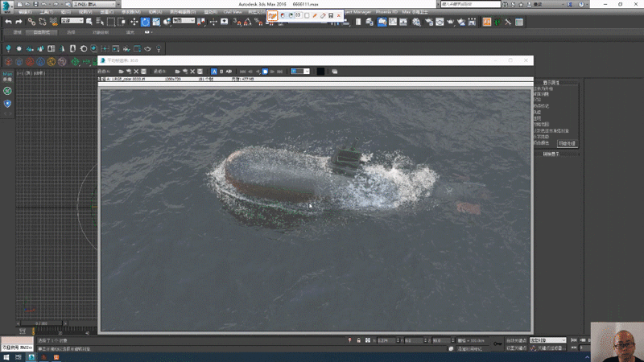Image resolution: width=644 pixels, height=362 pixels.
Task: Toggle Percent Snap
Action: click(258, 23)
